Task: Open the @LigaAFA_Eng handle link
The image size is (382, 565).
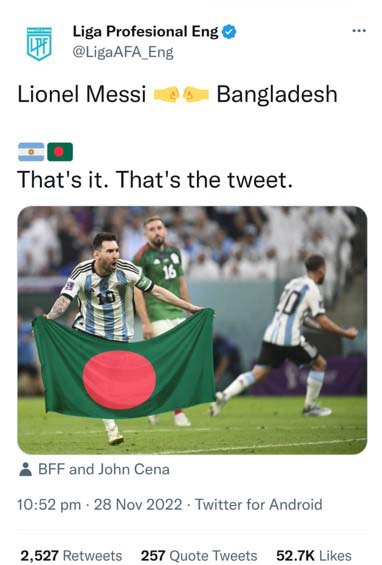Action: pyautogui.click(x=123, y=52)
